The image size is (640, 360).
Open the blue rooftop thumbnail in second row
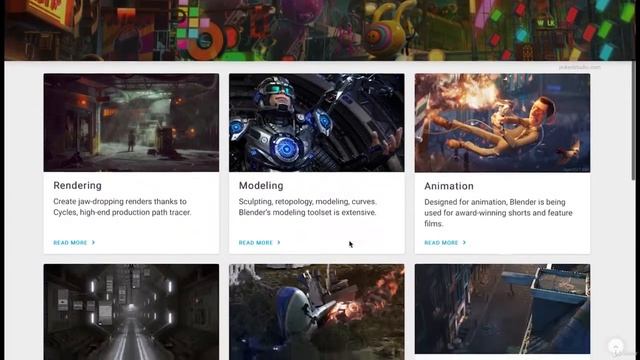point(502,309)
